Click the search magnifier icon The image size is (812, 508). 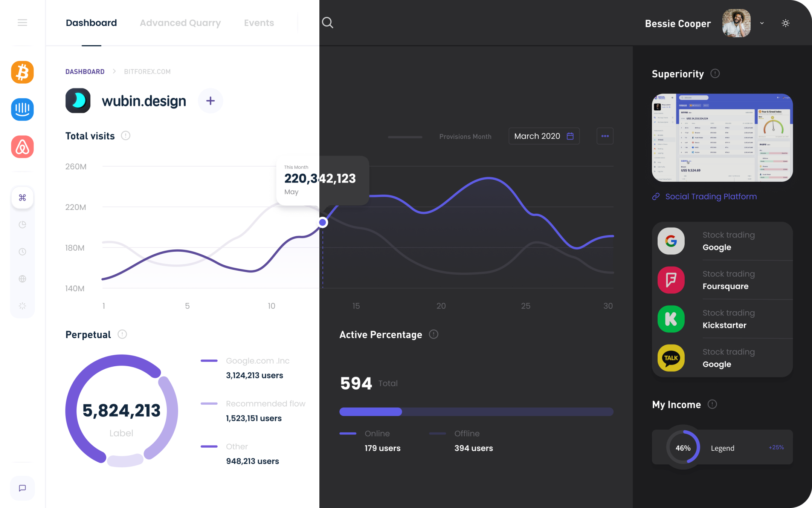pyautogui.click(x=327, y=23)
